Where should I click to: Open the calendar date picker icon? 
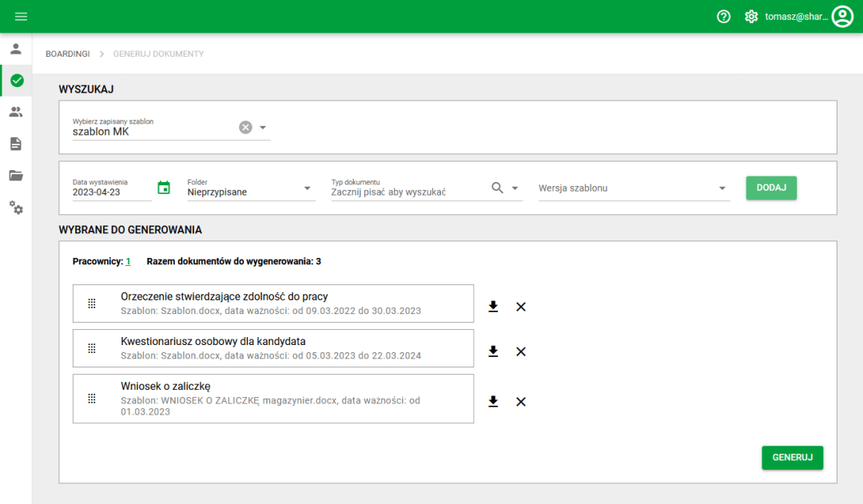click(x=164, y=188)
